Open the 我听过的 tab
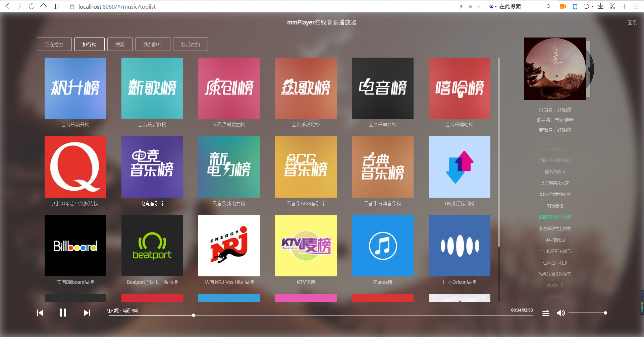 [x=191, y=44]
